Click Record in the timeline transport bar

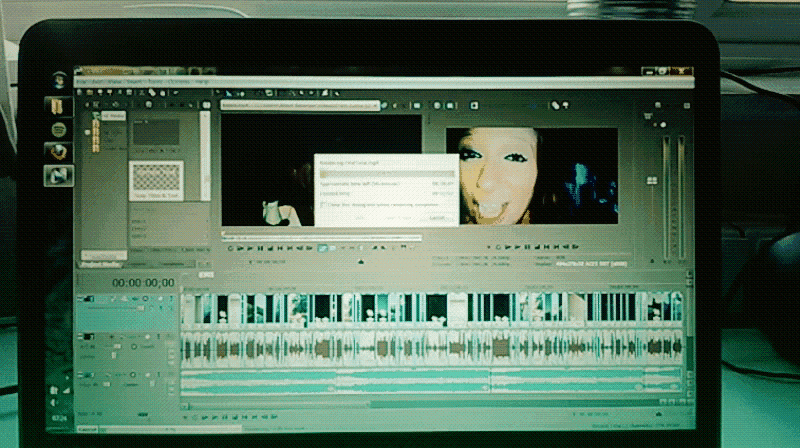click(185, 417)
